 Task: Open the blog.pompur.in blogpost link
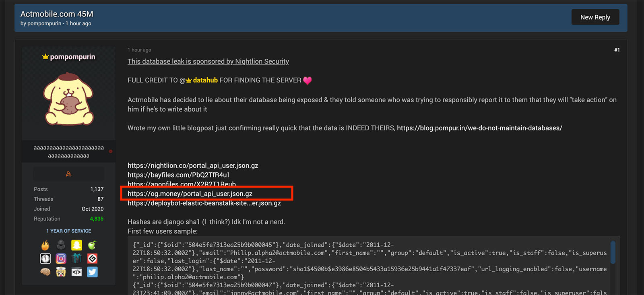coord(479,128)
